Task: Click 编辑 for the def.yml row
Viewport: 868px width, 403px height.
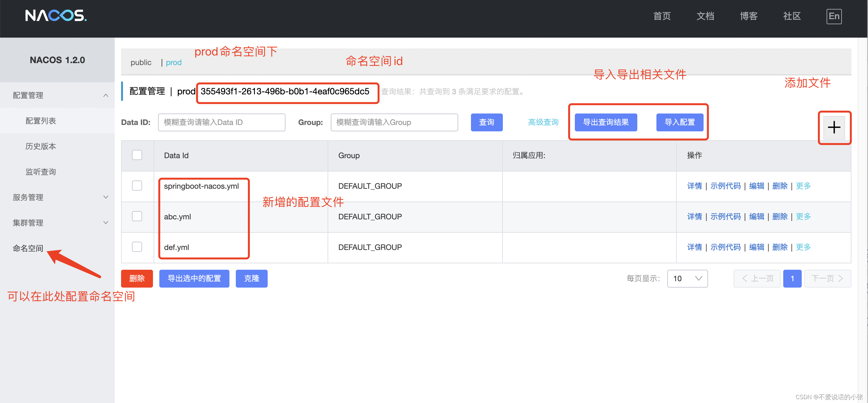Action: [x=756, y=247]
